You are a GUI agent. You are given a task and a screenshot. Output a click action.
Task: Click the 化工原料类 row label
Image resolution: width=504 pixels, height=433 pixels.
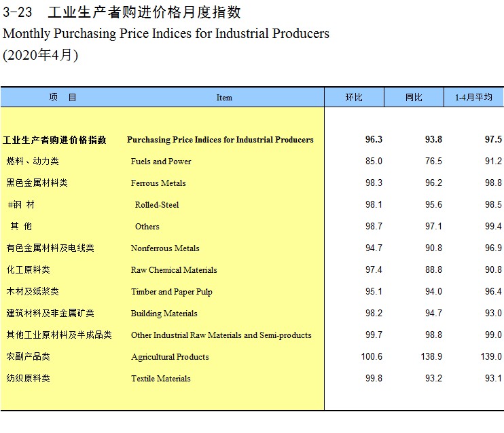coord(29,269)
